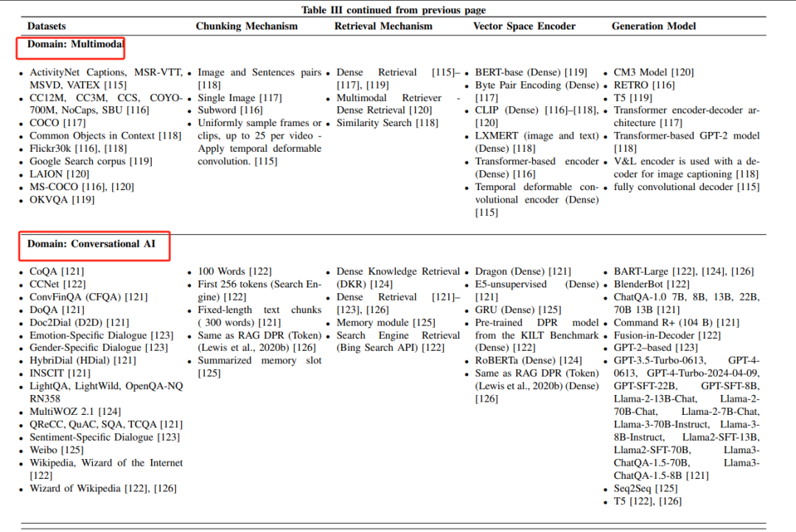Click the 'COCO [117]' dataset entry

click(x=57, y=123)
